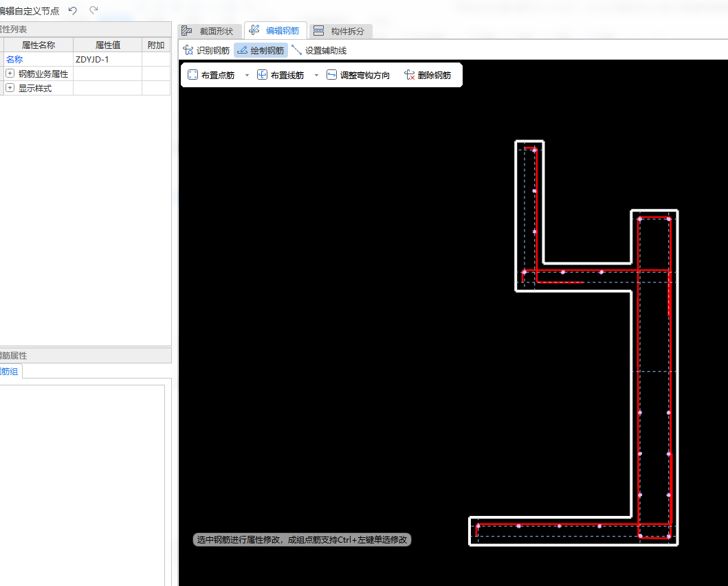Click the rebar group tab in lower panel
This screenshot has height=586, width=728.
[x=10, y=371]
